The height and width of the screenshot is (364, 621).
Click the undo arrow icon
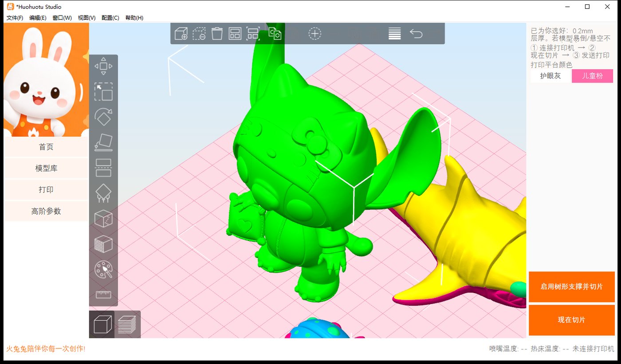(x=416, y=34)
